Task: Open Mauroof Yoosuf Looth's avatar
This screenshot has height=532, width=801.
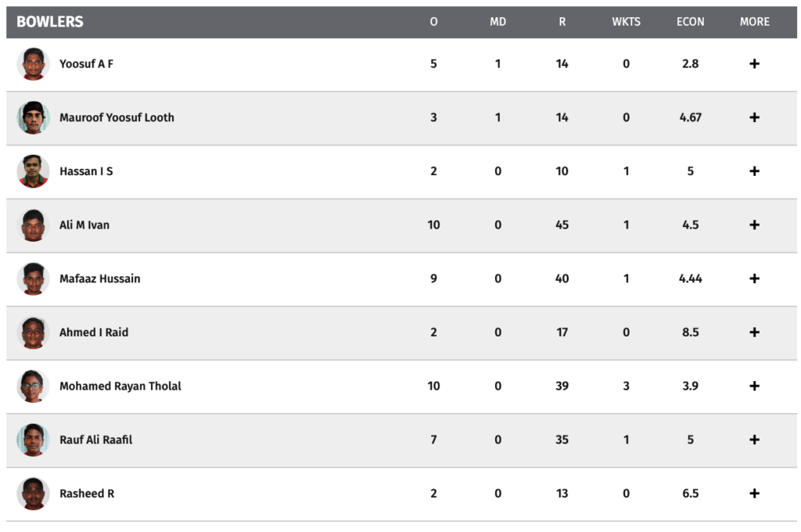Action: 33,117
